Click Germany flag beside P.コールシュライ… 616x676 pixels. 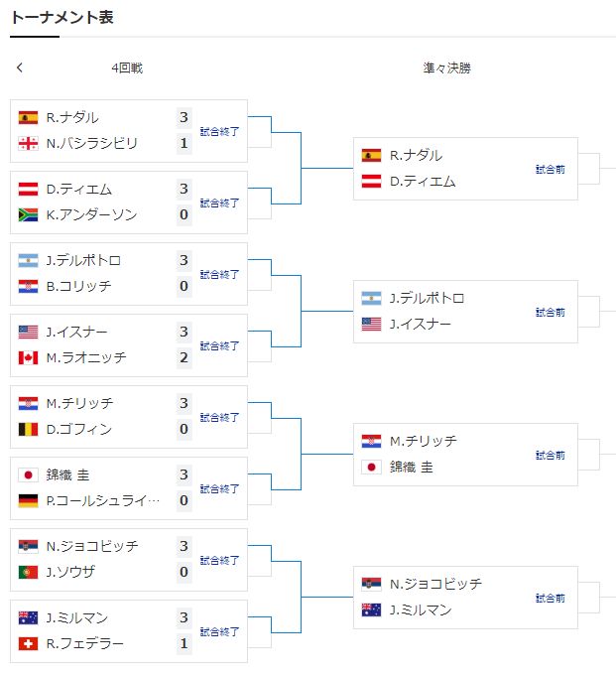[x=28, y=500]
